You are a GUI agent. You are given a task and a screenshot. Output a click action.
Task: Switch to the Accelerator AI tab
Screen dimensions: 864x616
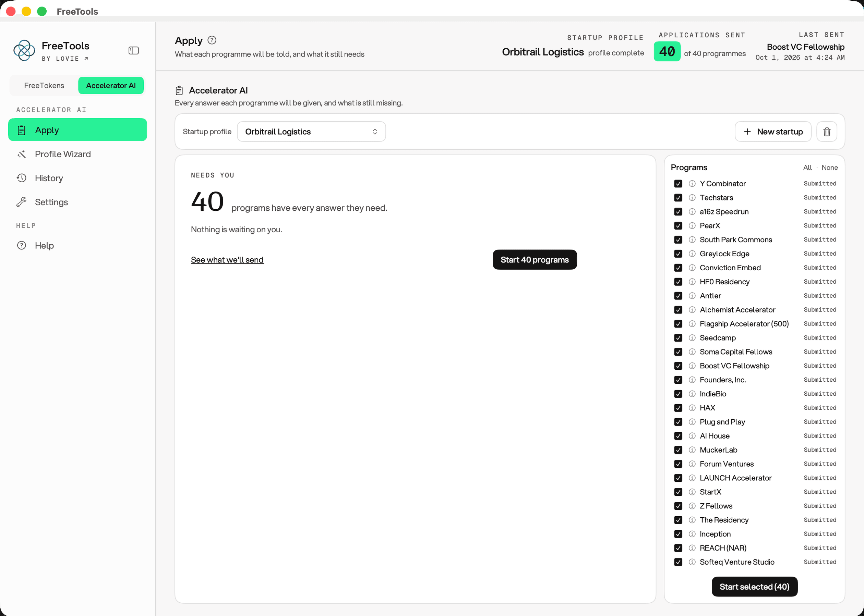click(x=111, y=85)
